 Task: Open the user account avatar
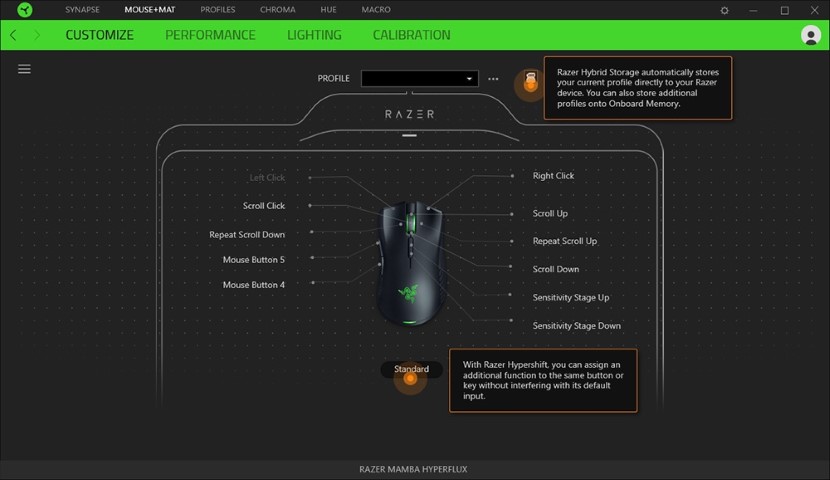point(810,35)
